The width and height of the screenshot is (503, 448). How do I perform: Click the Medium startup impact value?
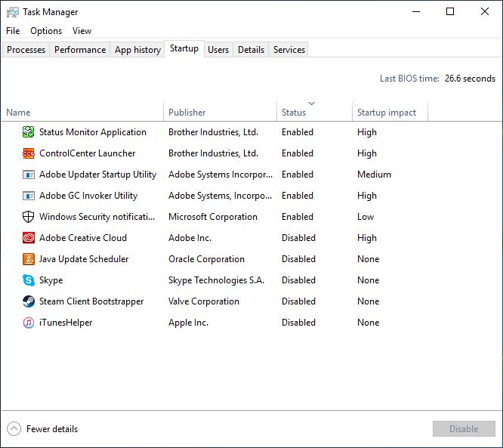point(374,175)
